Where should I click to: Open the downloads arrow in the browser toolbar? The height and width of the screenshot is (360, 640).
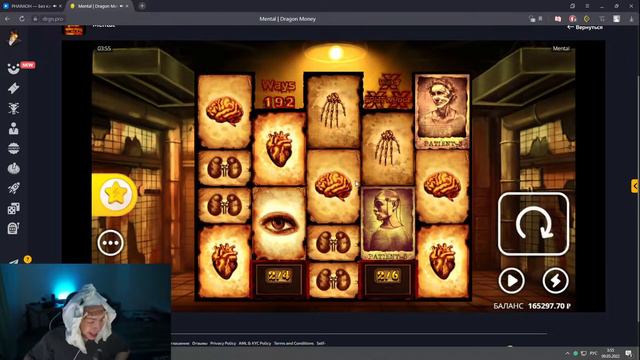[x=632, y=19]
